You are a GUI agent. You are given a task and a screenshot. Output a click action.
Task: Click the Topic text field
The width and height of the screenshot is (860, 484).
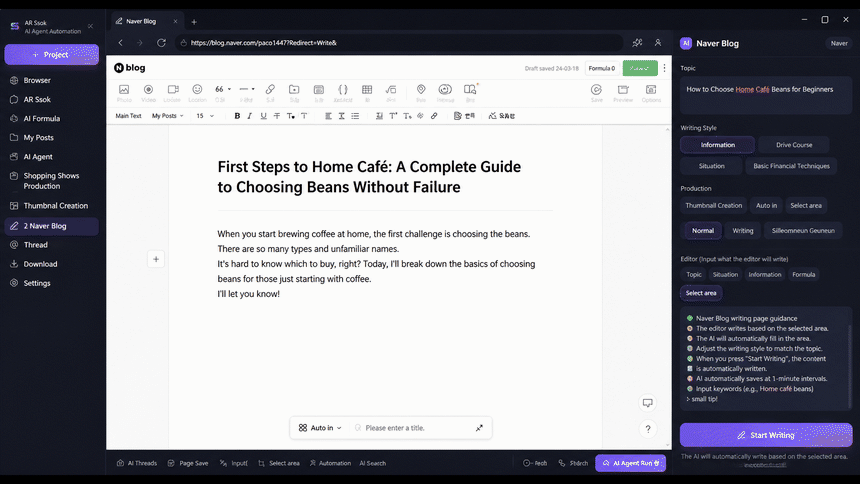[x=766, y=95]
